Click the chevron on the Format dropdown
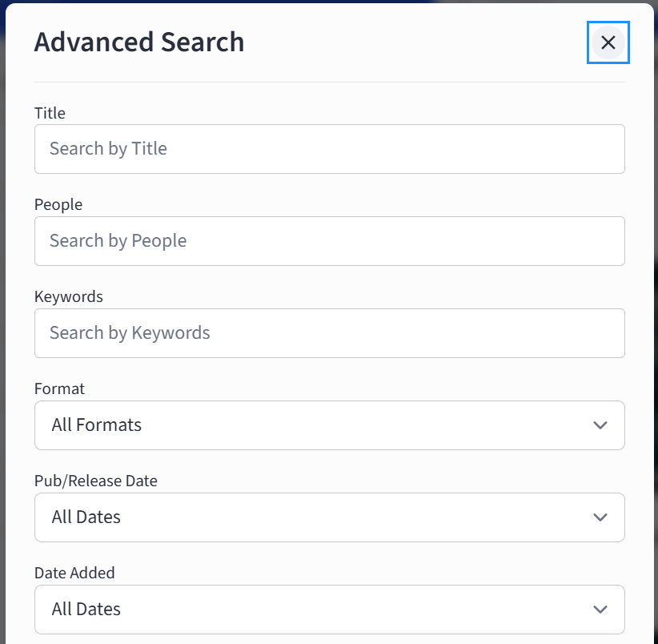This screenshot has height=644, width=658. [600, 425]
